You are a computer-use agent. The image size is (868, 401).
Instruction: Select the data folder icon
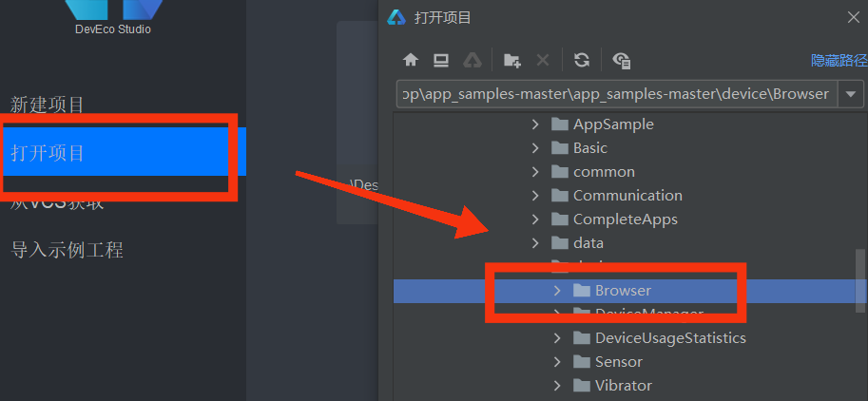(560, 243)
